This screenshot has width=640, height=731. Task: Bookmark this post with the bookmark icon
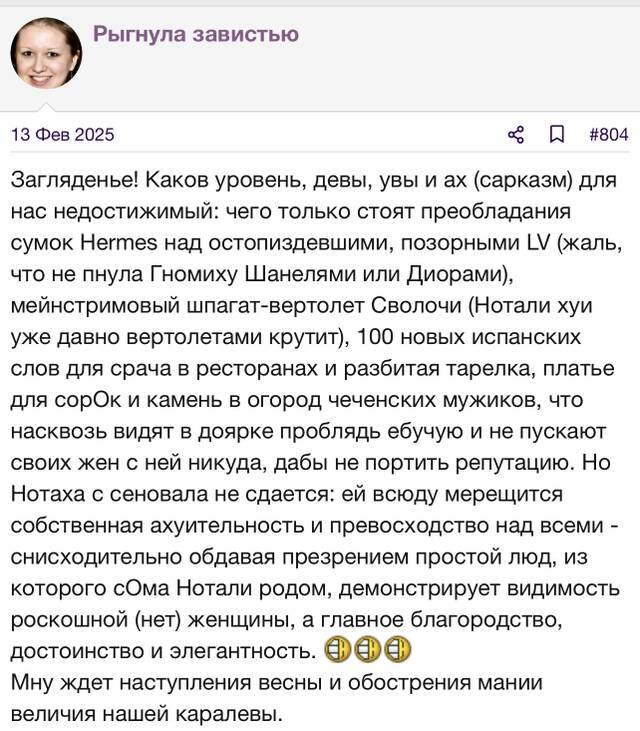click(556, 135)
